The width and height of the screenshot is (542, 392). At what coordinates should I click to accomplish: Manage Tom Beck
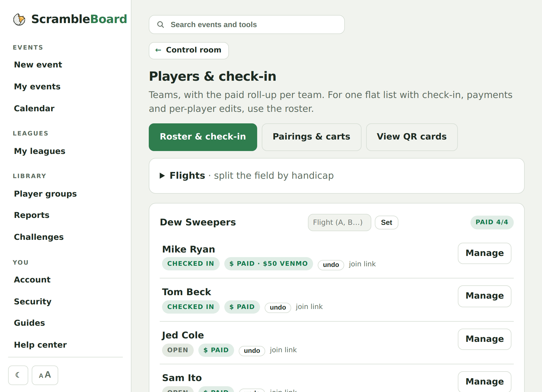pos(485,296)
